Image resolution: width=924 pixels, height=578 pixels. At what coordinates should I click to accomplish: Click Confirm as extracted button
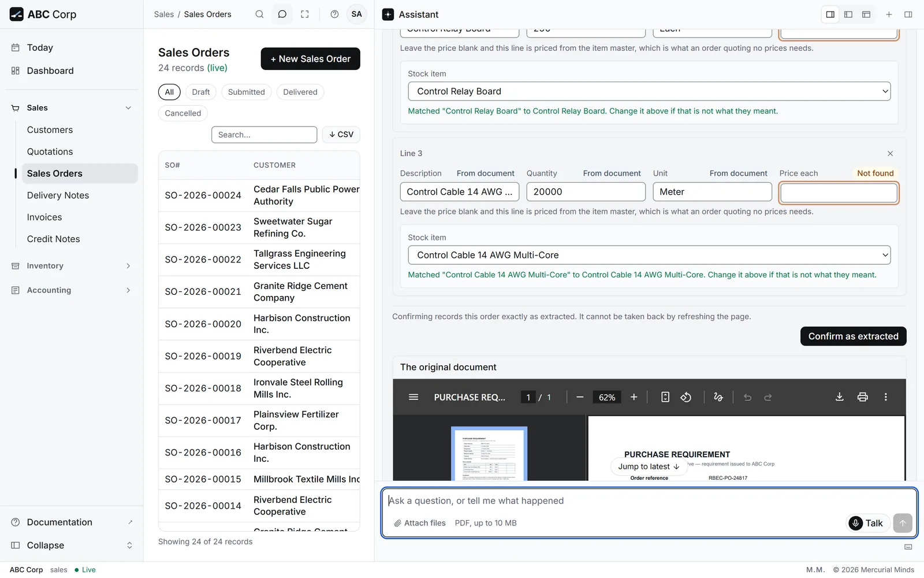tap(853, 336)
